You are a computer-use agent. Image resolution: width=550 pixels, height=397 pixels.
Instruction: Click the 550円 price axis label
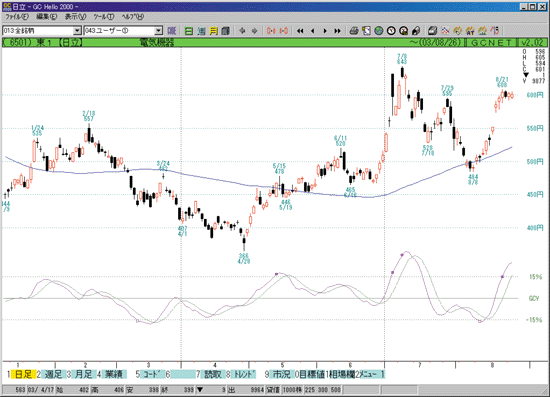coord(535,128)
